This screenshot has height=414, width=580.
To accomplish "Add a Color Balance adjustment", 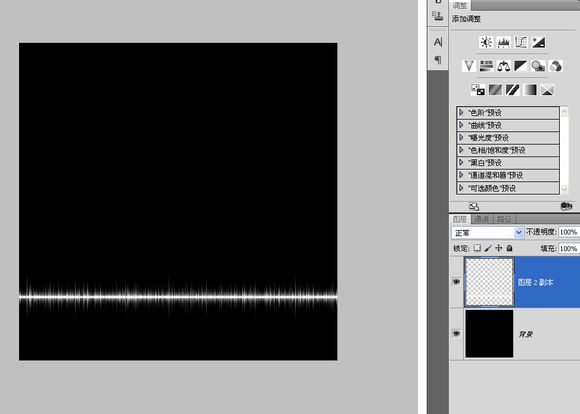I will point(503,66).
